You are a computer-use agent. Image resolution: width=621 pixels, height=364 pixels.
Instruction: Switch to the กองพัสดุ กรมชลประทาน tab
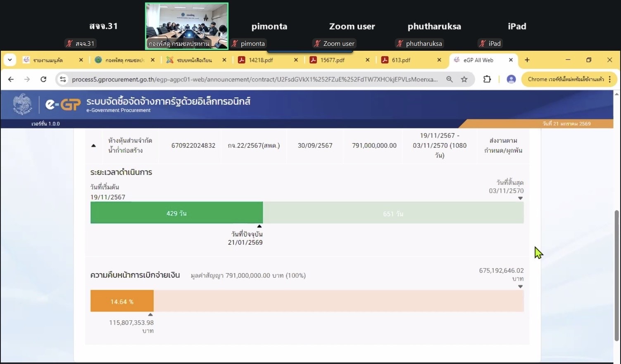click(x=125, y=60)
